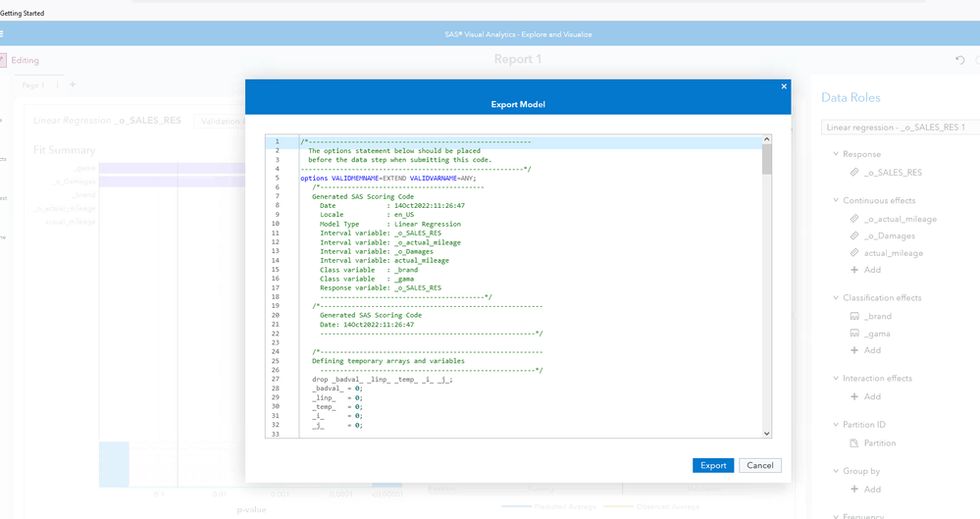Select the Partition role icon
Screen dimensions: 980x519
tap(854, 442)
